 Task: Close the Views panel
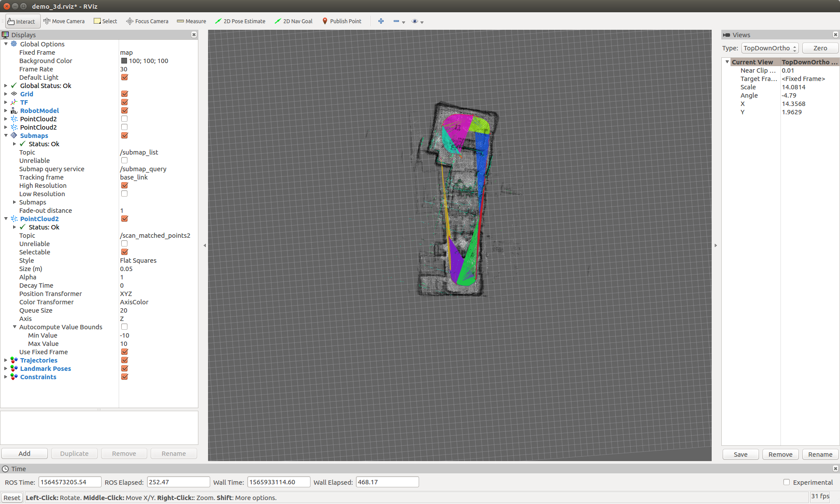coord(835,35)
